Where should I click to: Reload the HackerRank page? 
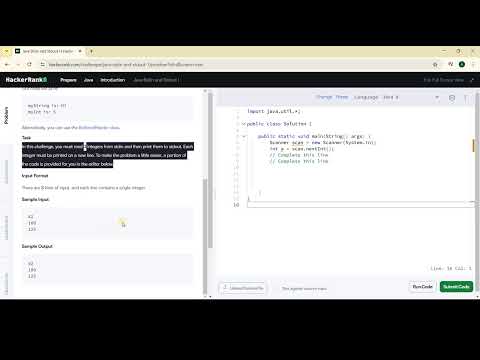[x=29, y=64]
